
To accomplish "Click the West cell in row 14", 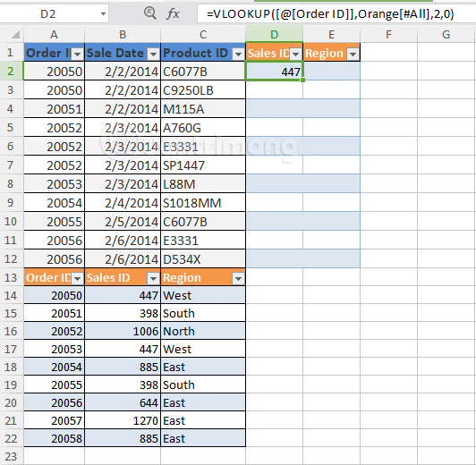I will pyautogui.click(x=203, y=295).
